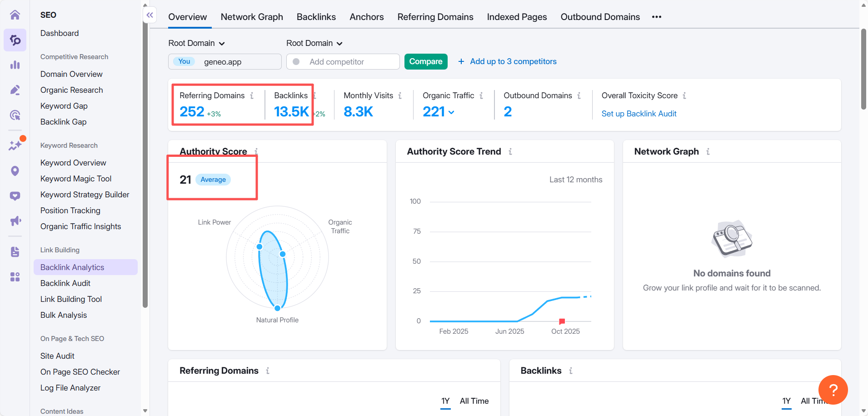This screenshot has height=416, width=868.
Task: Switch to the Network Graph tab
Action: (252, 17)
